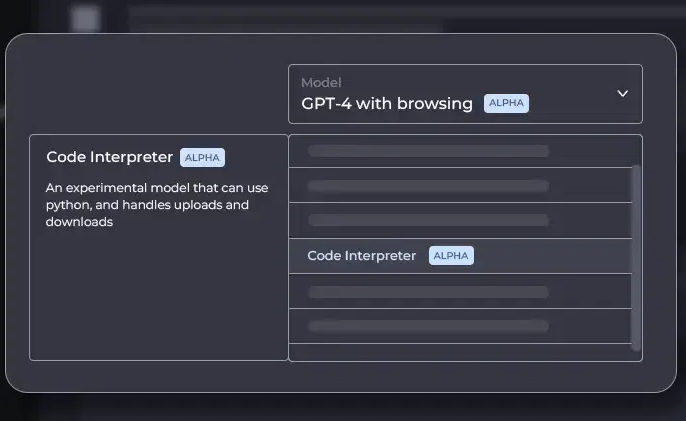
Task: Click the chevron arrow in Model box
Action: pyautogui.click(x=623, y=93)
